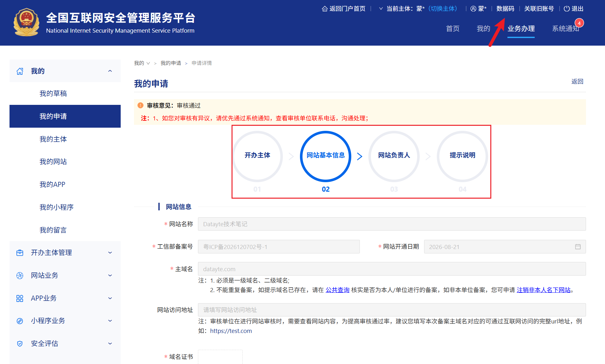Click the home icon beside 返回门户首页
The image size is (605, 364).
coord(325,9)
